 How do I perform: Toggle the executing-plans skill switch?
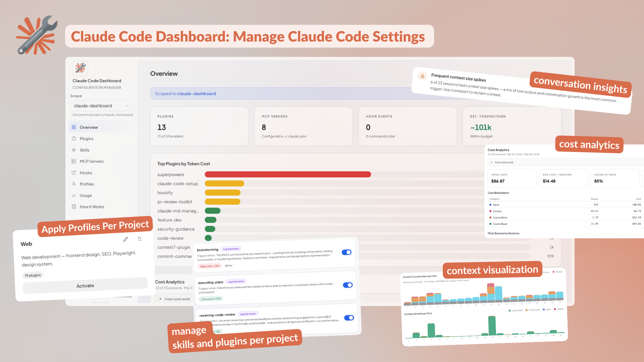click(348, 285)
